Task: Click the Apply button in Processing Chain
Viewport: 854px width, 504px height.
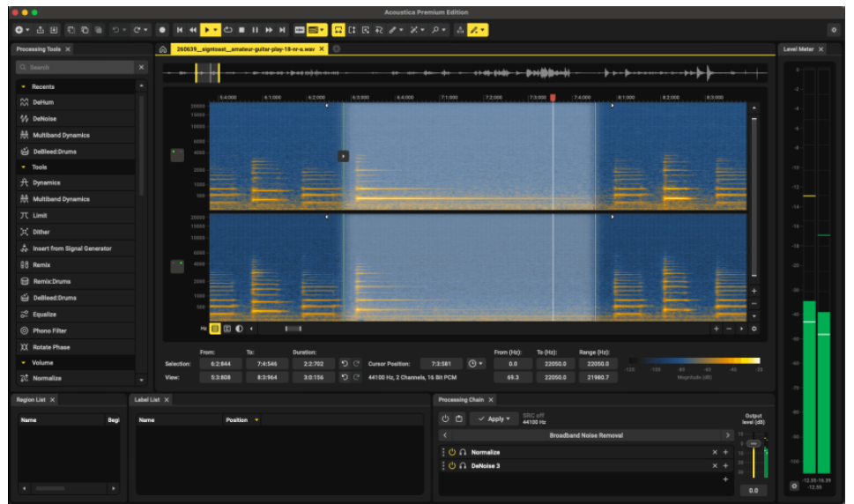Action: 494,419
